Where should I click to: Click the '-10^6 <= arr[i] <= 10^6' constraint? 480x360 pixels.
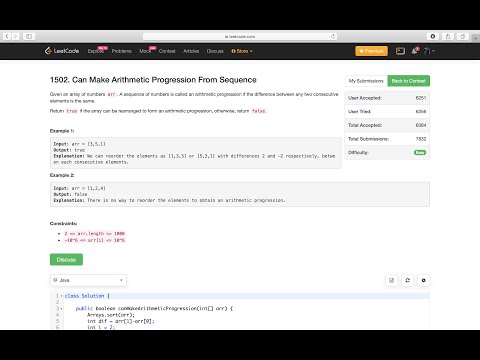[95, 240]
